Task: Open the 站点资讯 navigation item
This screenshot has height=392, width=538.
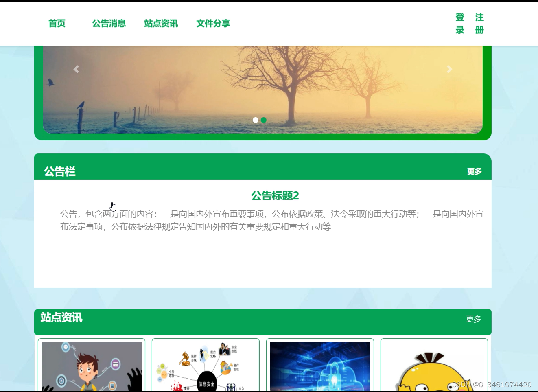Action: pyautogui.click(x=161, y=24)
